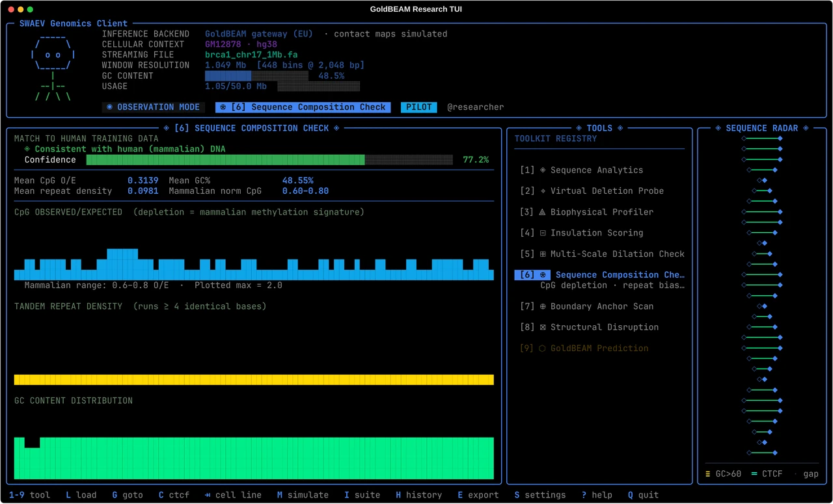Click the SWAEV ASCII robot logo

coord(53,68)
